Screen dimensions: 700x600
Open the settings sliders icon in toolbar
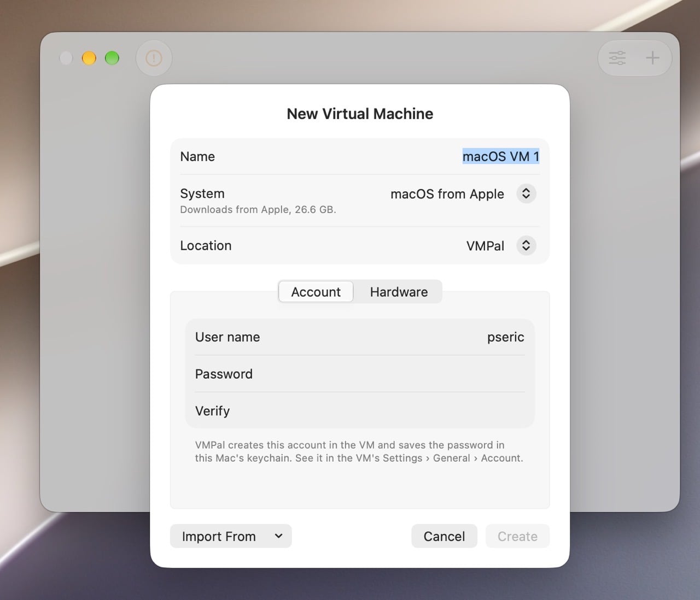point(617,58)
